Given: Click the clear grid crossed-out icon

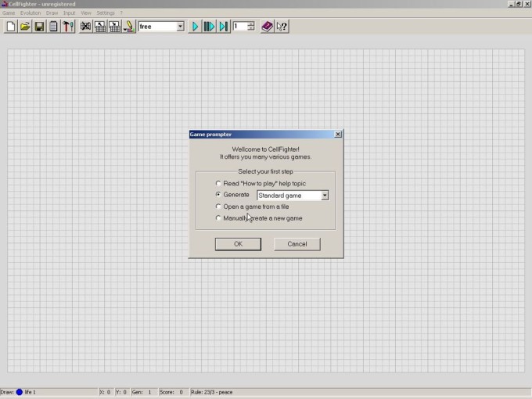Looking at the screenshot, I should point(85,27).
